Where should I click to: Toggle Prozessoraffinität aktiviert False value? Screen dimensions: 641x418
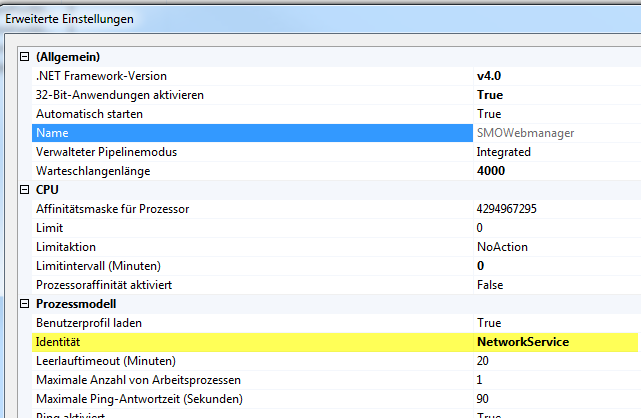point(490,285)
